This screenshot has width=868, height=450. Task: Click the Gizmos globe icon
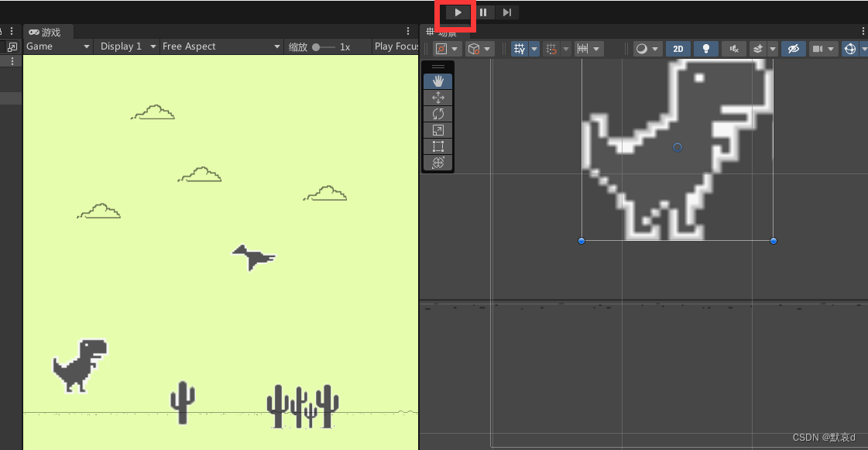[849, 49]
